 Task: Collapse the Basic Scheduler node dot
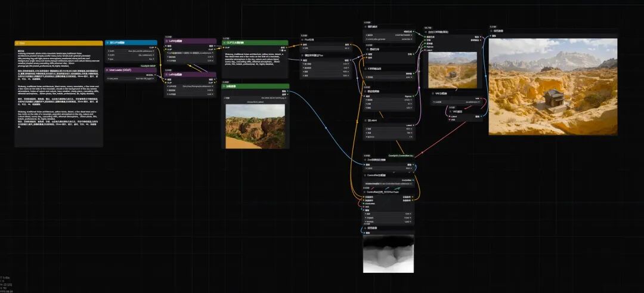366,91
